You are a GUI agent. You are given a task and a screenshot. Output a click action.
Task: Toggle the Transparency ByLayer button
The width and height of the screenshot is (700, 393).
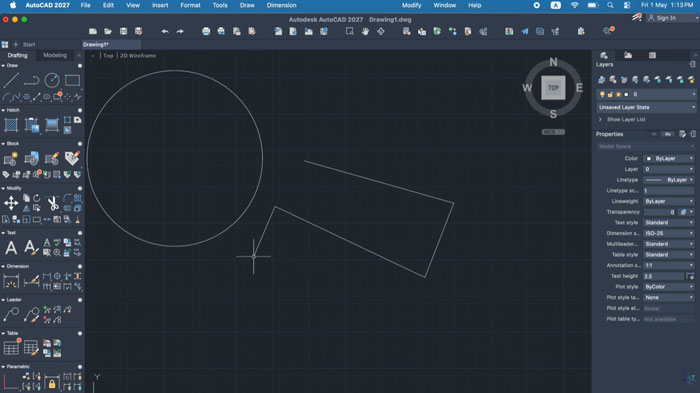pos(683,212)
